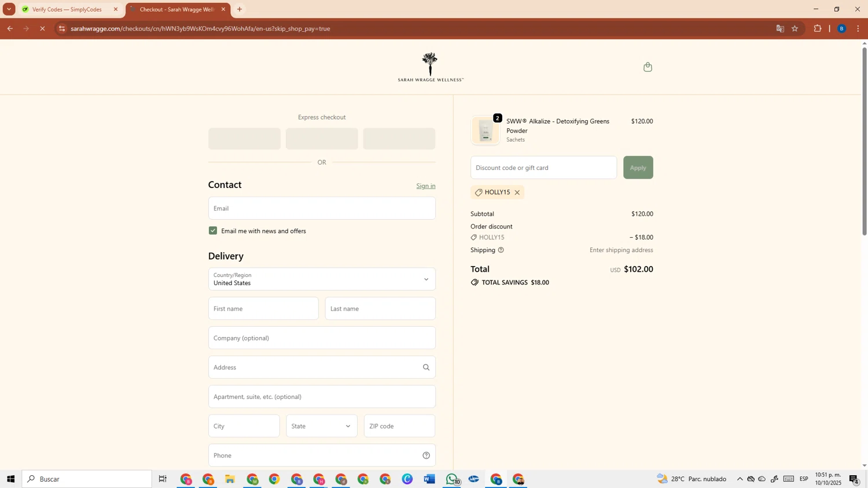Open the Windows Start menu
Screen dimensions: 868x488
point(10,479)
